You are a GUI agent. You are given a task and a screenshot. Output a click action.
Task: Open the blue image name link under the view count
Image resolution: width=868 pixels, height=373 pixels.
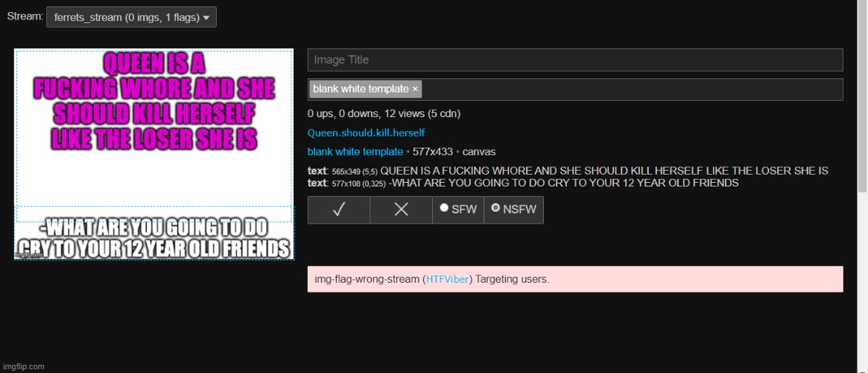pos(366,133)
